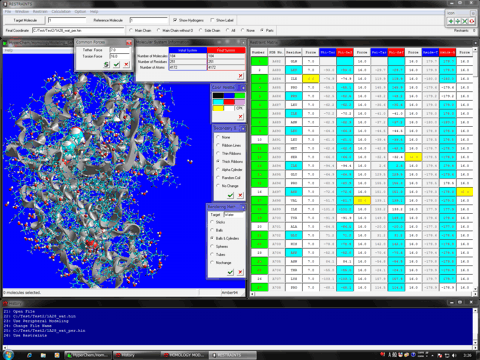The height and width of the screenshot is (360, 480).
Task: Switch to HOMOLOGY MOD taskbar window
Action: [184, 355]
